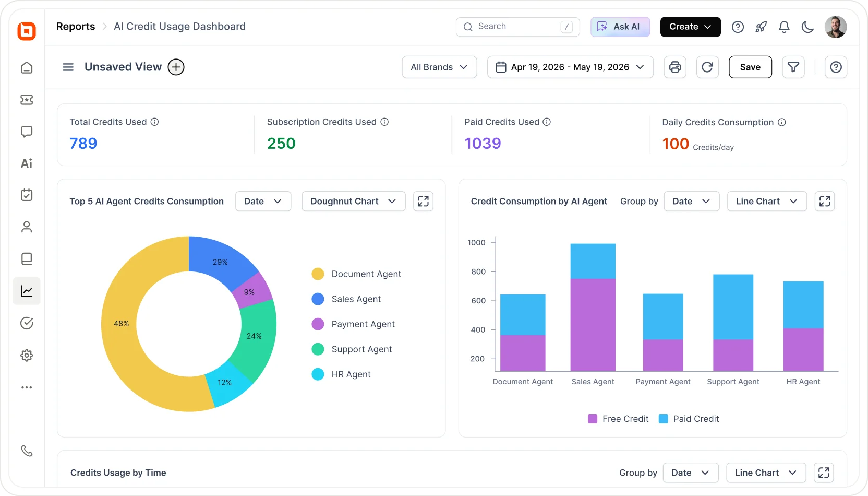Click the user profile avatar
The height and width of the screenshot is (496, 868).
point(836,27)
